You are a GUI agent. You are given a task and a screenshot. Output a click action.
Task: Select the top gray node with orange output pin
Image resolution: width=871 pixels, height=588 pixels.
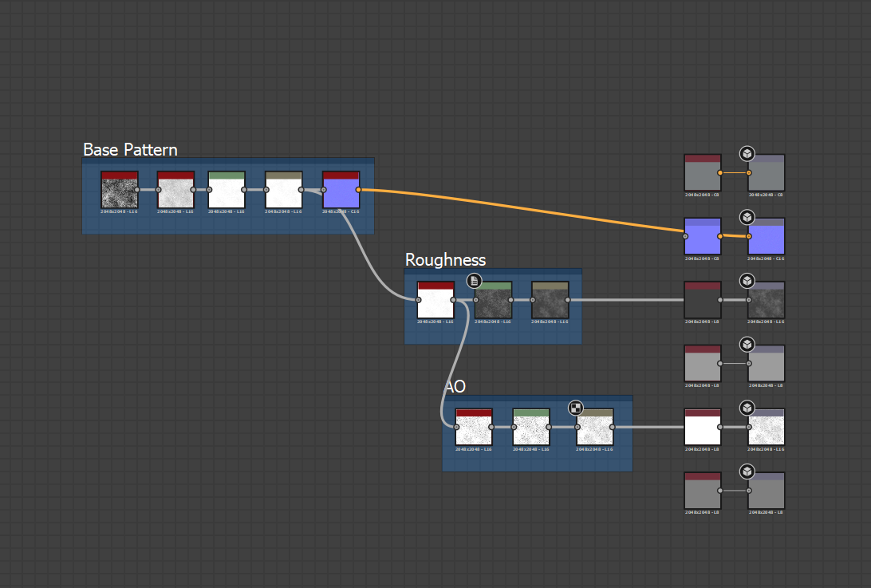(703, 173)
